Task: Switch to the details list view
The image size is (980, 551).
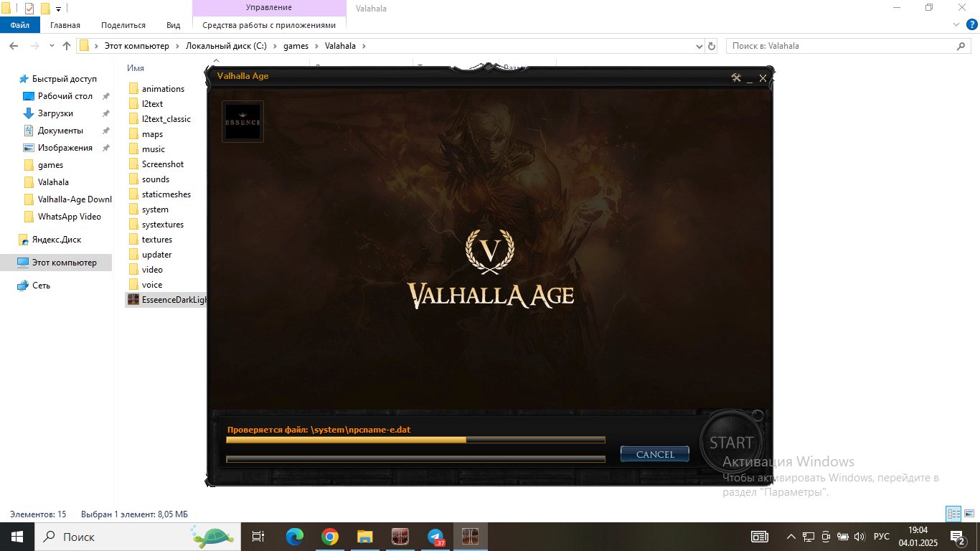Action: pyautogui.click(x=953, y=514)
